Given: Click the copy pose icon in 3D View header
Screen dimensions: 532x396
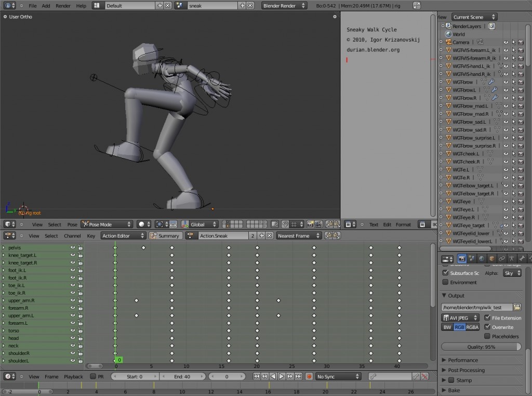Looking at the screenshot, I should (328, 225).
